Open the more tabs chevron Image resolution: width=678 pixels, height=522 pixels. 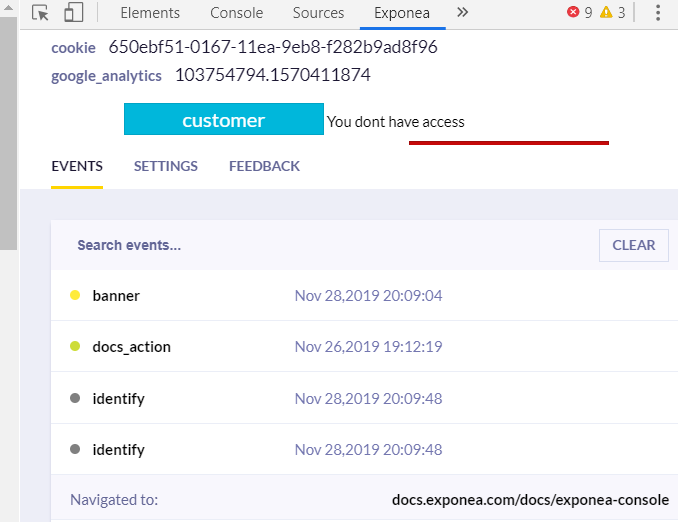[x=462, y=13]
